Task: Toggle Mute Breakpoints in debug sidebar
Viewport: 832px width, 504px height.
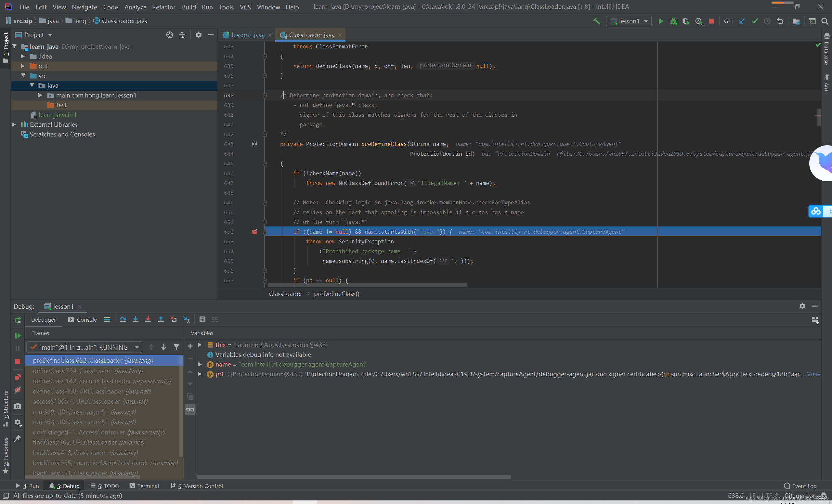Action: point(18,390)
